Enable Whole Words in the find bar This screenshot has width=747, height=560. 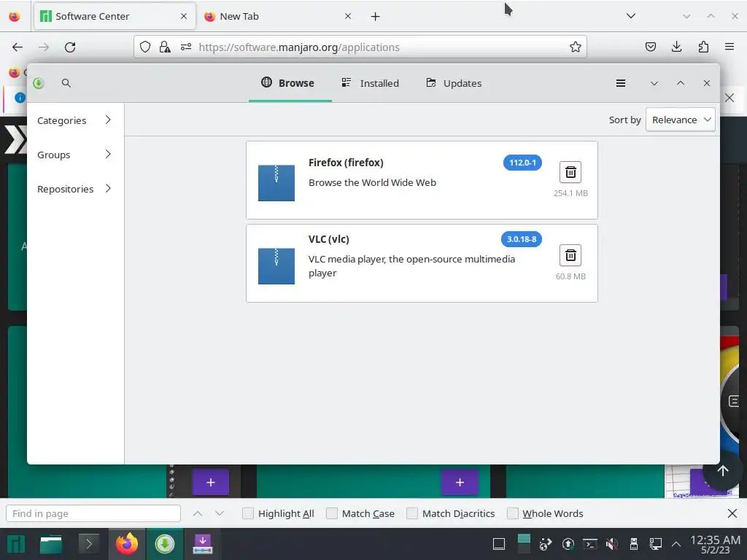513,513
